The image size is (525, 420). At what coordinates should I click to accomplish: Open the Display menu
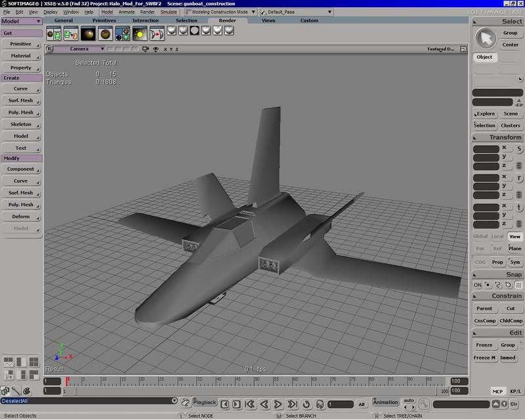51,12
